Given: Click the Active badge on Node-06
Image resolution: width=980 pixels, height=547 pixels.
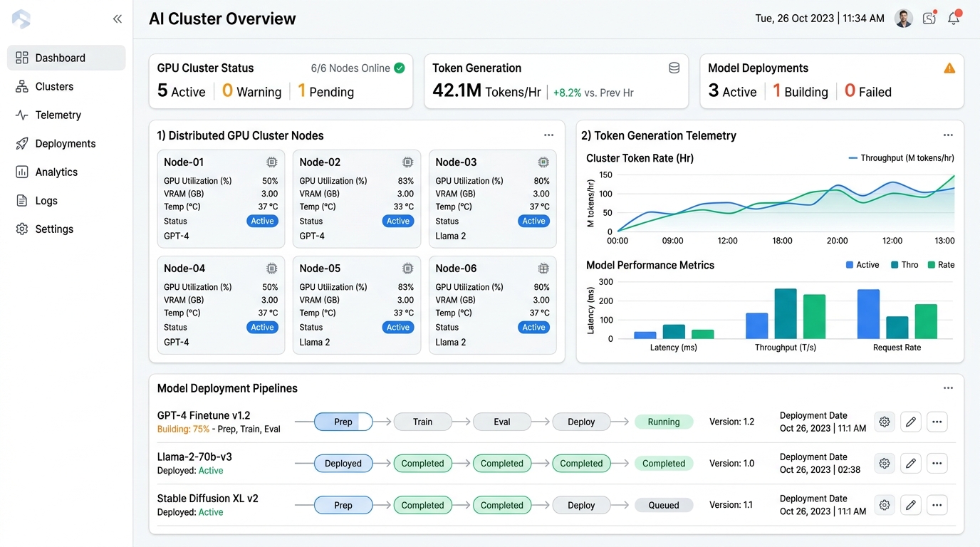Looking at the screenshot, I should point(533,327).
